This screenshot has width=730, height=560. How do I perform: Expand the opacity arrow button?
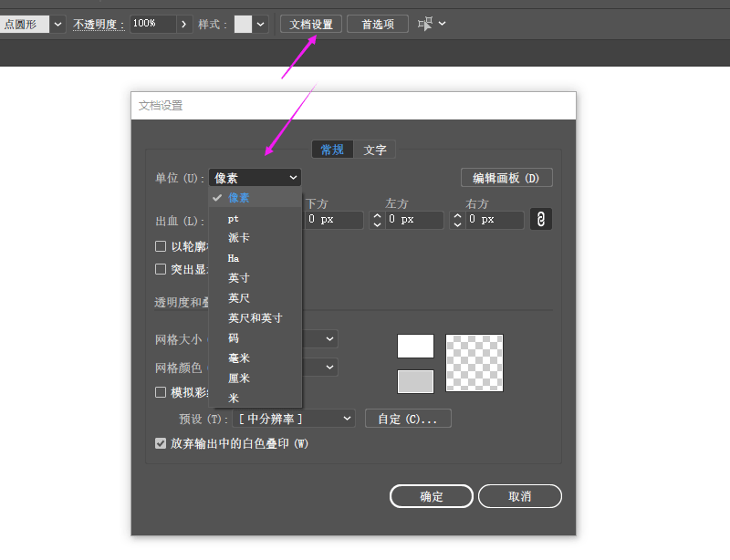[x=184, y=25]
